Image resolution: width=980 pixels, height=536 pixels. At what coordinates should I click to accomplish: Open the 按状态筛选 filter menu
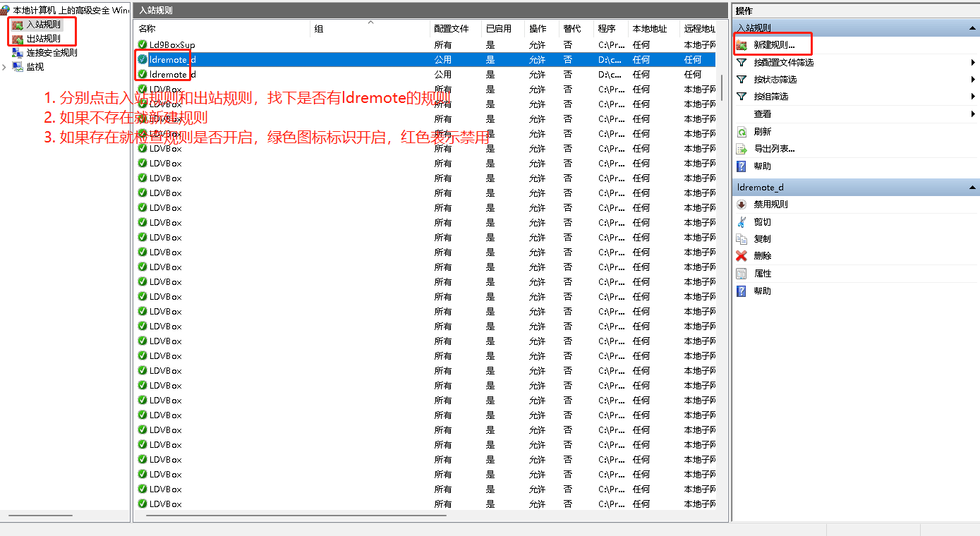tap(775, 80)
